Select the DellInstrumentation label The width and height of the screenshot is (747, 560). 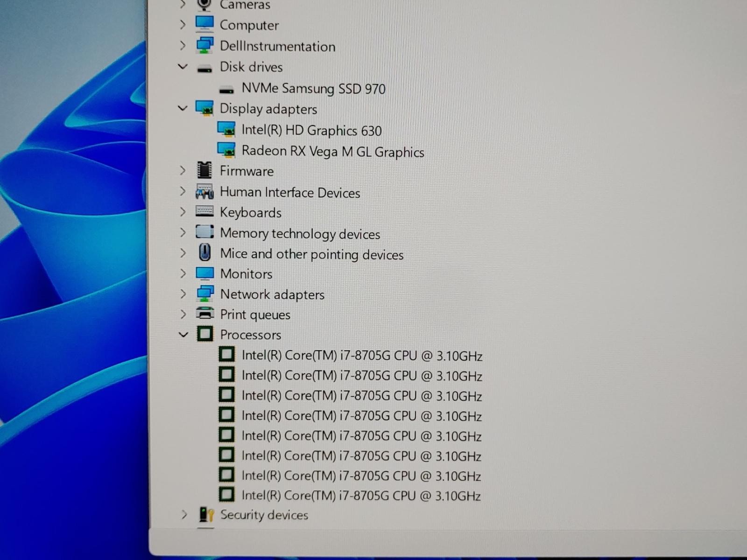[278, 46]
